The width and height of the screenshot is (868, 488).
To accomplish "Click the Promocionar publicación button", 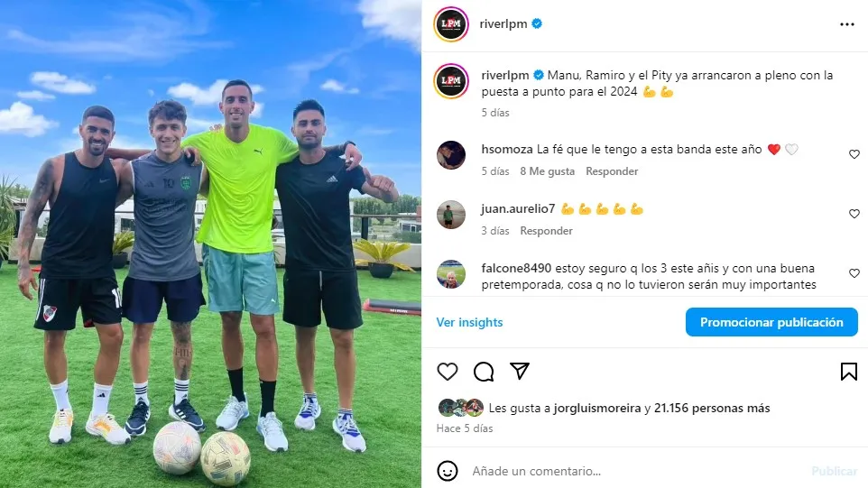I will point(771,322).
